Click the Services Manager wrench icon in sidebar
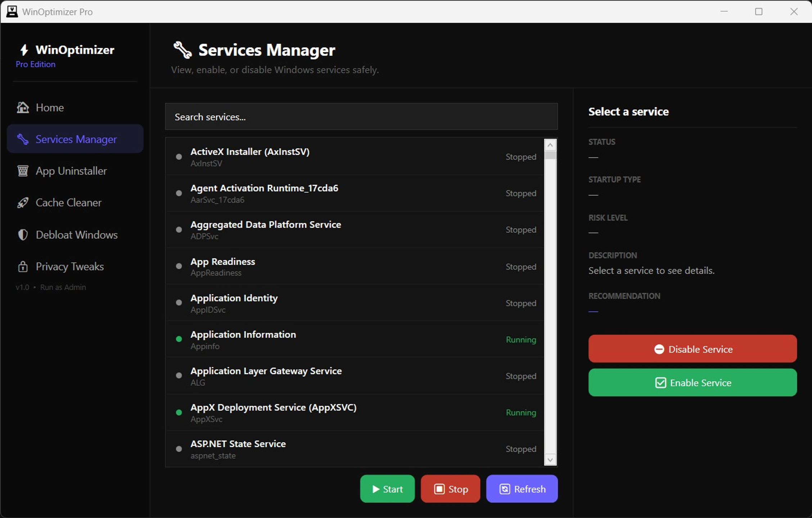Screen dimensions: 812x518 click(23, 139)
